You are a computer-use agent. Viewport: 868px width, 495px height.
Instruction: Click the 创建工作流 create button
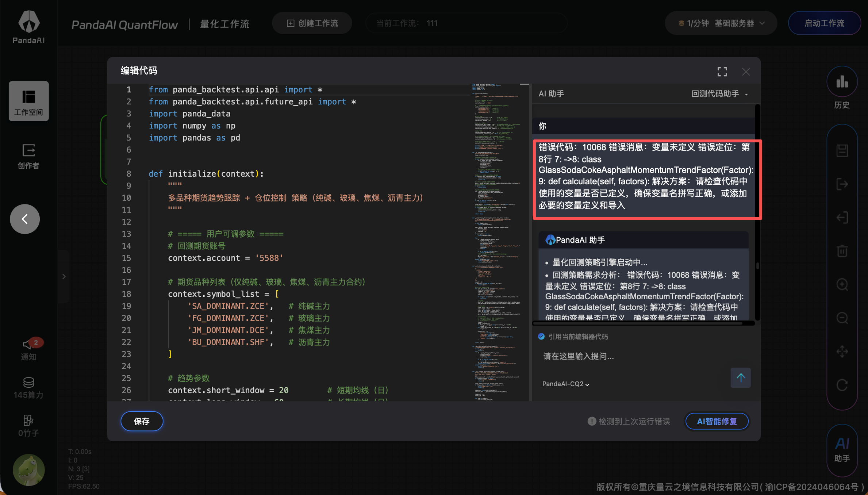point(312,23)
